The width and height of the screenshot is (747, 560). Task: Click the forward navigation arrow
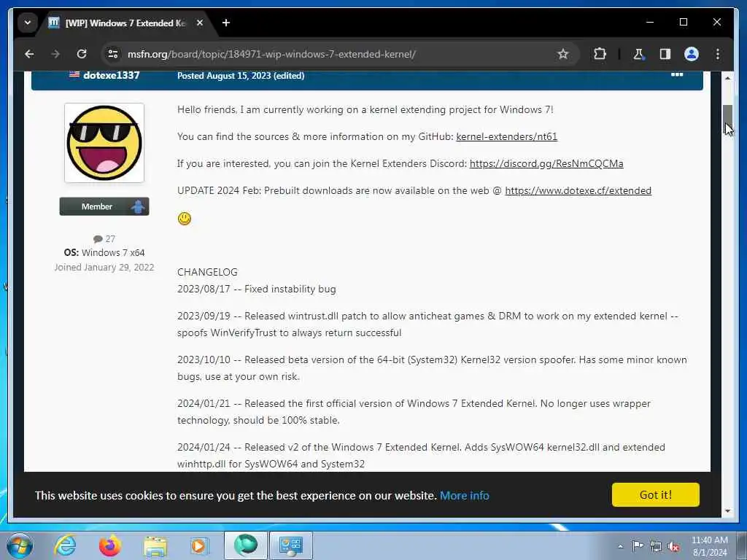point(55,54)
